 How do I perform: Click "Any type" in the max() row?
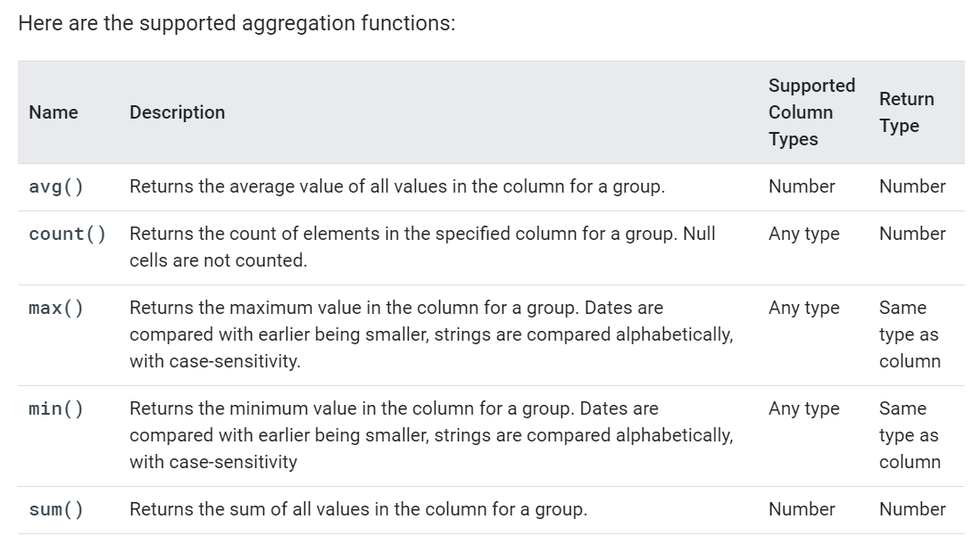pyautogui.click(x=803, y=309)
